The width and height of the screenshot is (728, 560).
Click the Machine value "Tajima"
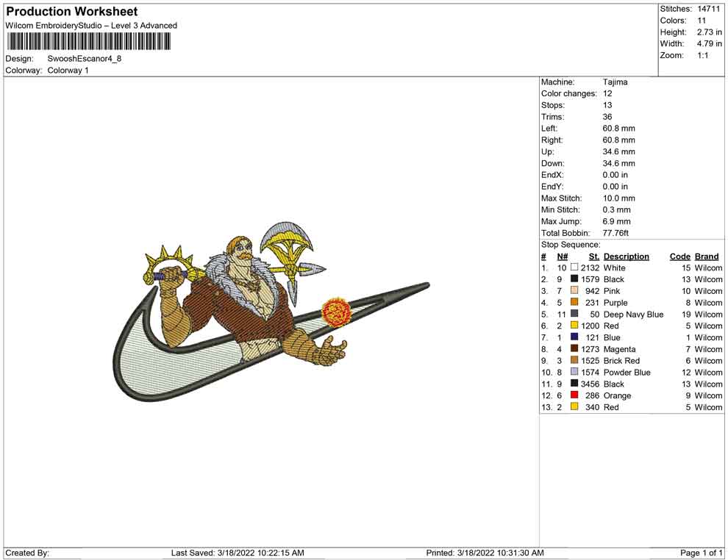pyautogui.click(x=615, y=82)
